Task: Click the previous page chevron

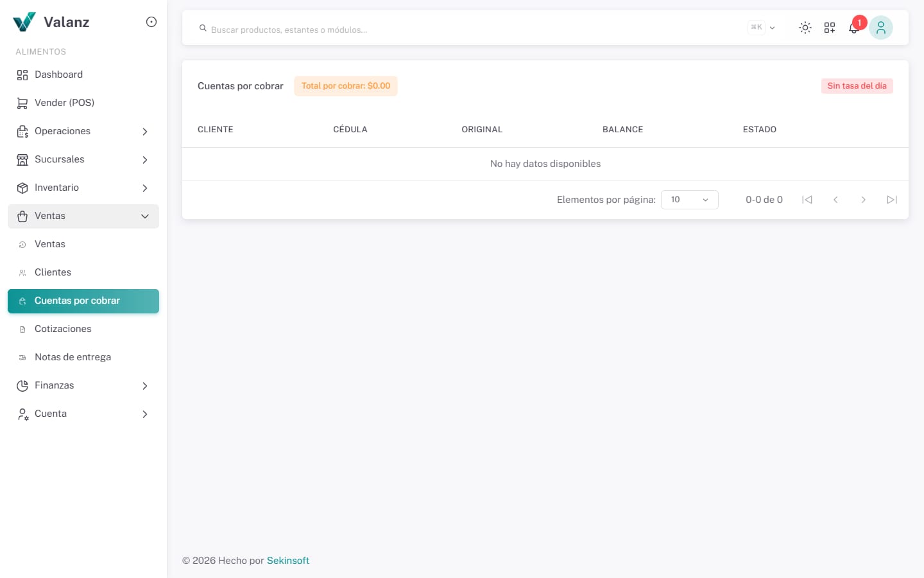Action: click(835, 200)
